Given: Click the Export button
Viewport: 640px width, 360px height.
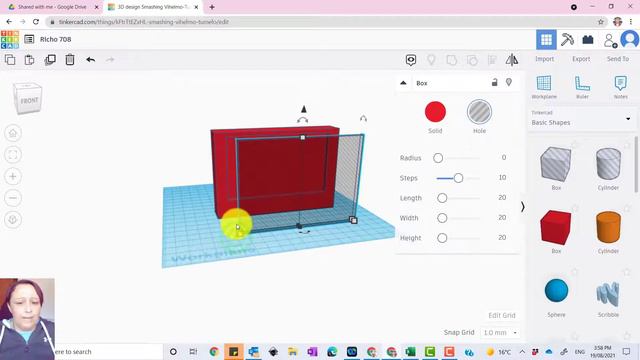Looking at the screenshot, I should click(x=581, y=59).
